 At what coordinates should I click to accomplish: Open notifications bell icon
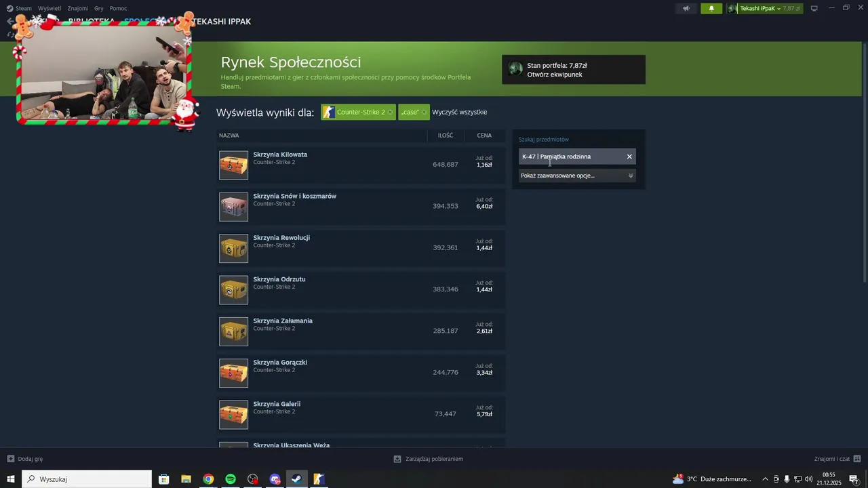pyautogui.click(x=711, y=8)
